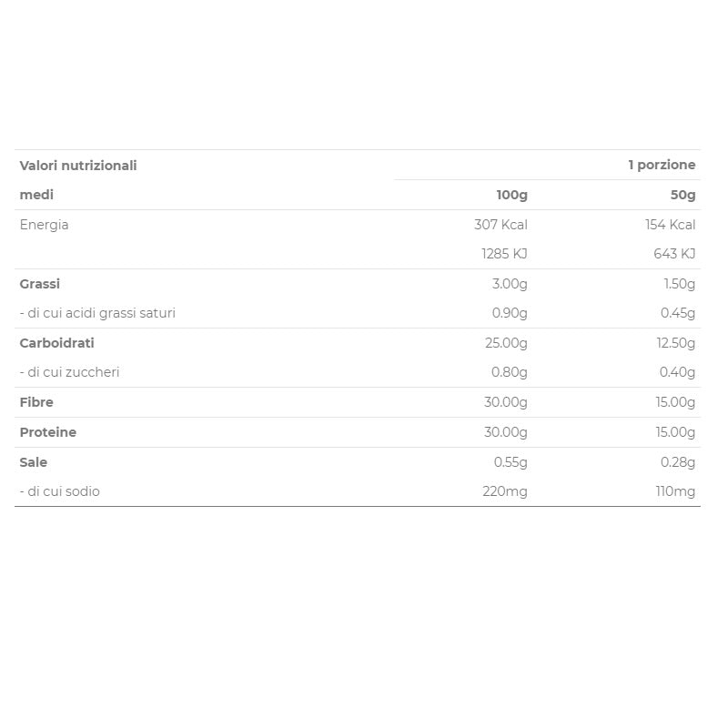Click the 0.90g saturated fat value

click(510, 313)
